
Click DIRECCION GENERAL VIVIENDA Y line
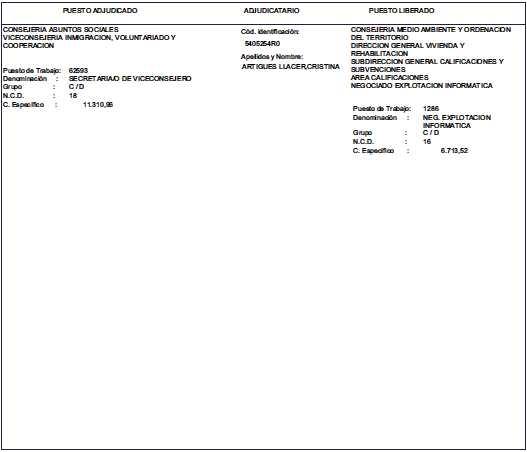click(x=407, y=46)
